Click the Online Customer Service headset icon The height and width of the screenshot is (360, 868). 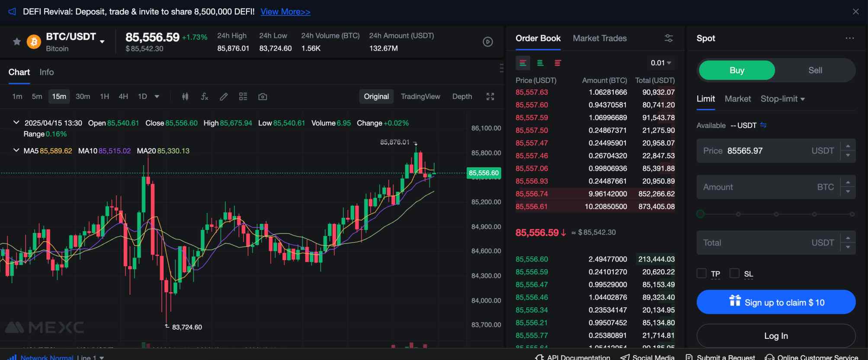[769, 357]
